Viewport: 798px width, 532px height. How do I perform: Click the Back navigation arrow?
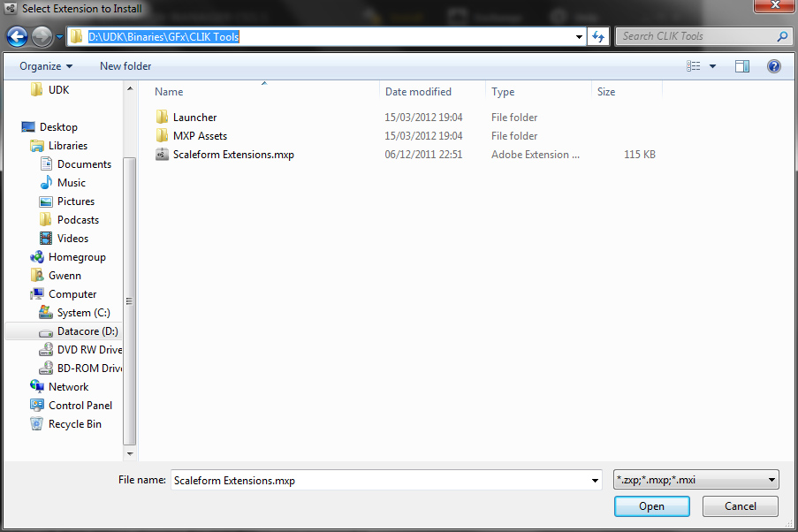(x=17, y=36)
